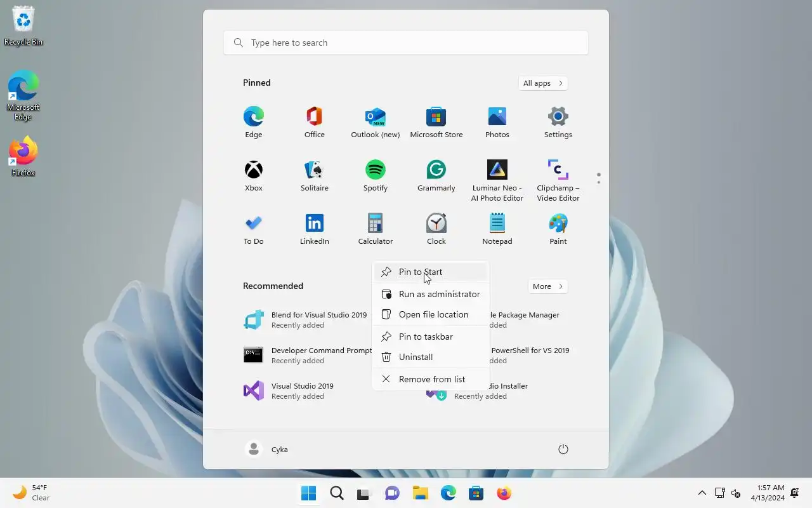Click the notification bell icon

795,493
